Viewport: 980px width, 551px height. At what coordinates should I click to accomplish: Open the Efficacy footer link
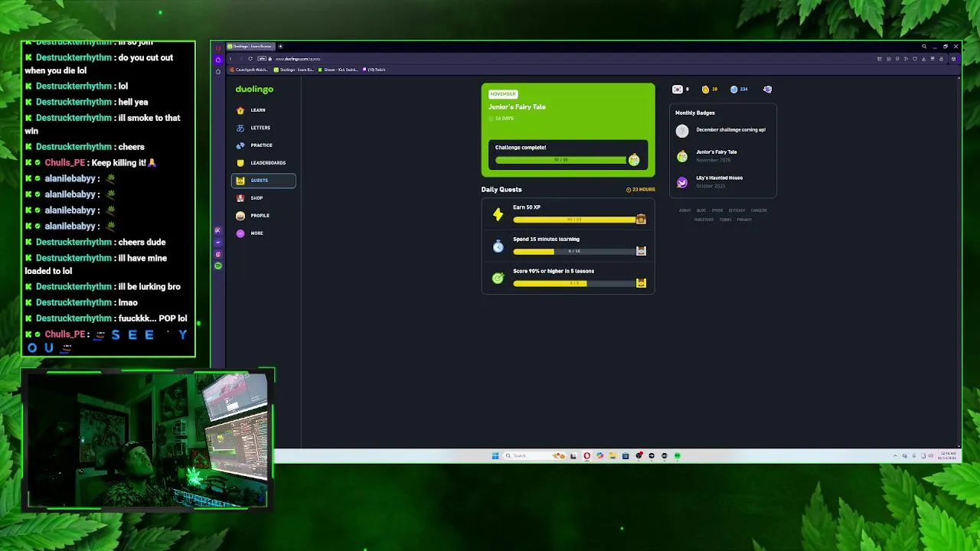[737, 210]
